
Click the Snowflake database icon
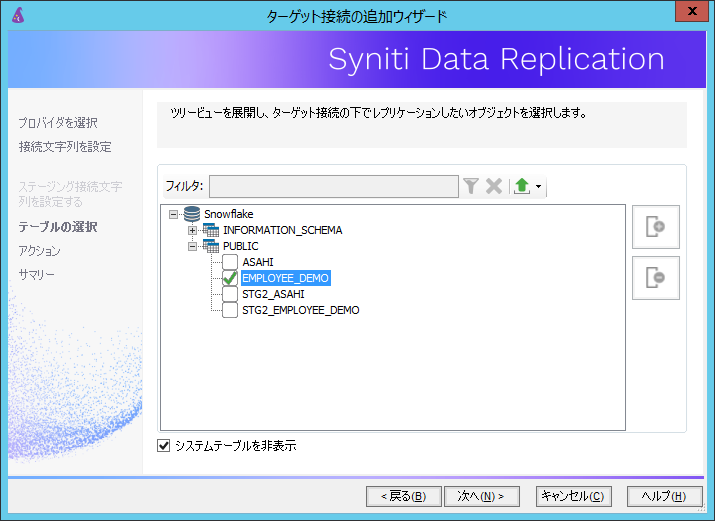(x=192, y=214)
